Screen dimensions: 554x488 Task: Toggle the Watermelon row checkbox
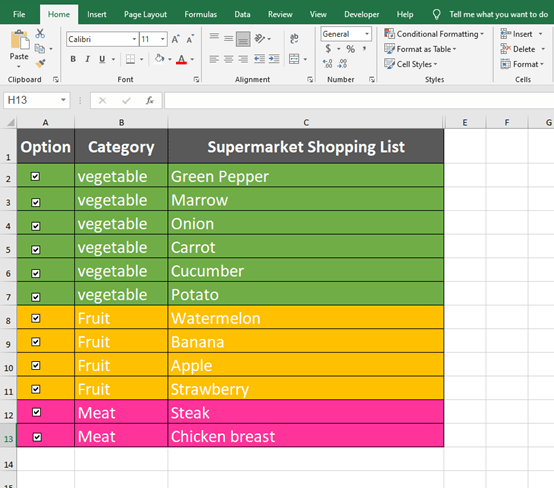click(36, 318)
